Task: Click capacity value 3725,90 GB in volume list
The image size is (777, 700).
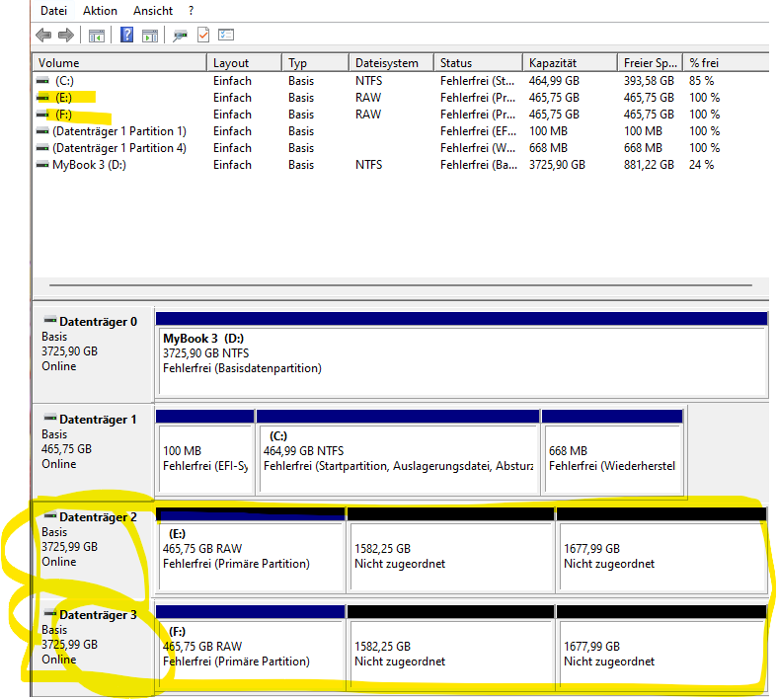Action: [x=557, y=165]
